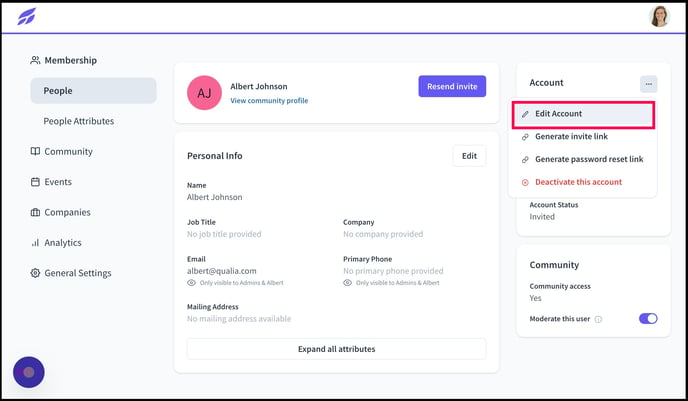The image size is (688, 401).
Task: Click the Companies briefcase icon
Action: click(x=35, y=212)
